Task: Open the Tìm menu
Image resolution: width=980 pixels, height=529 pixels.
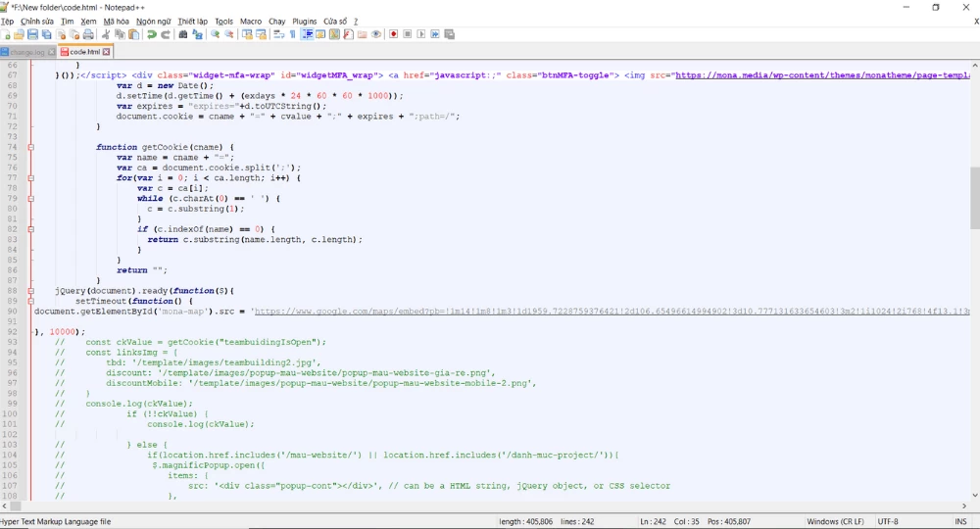Action: 67,22
